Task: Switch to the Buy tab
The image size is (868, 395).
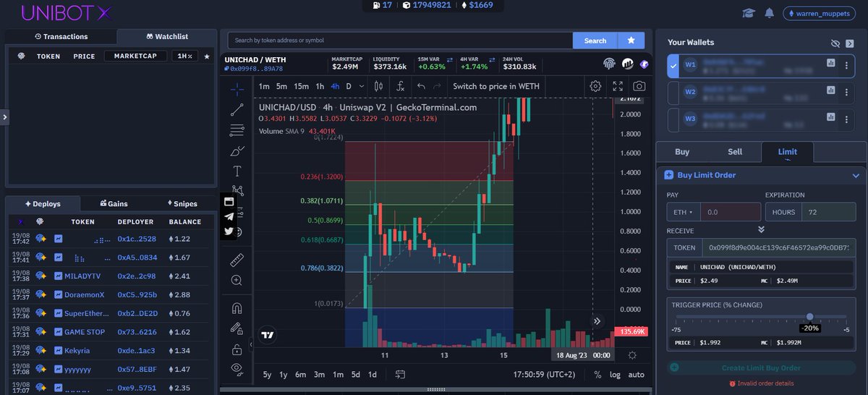Action: (682, 152)
